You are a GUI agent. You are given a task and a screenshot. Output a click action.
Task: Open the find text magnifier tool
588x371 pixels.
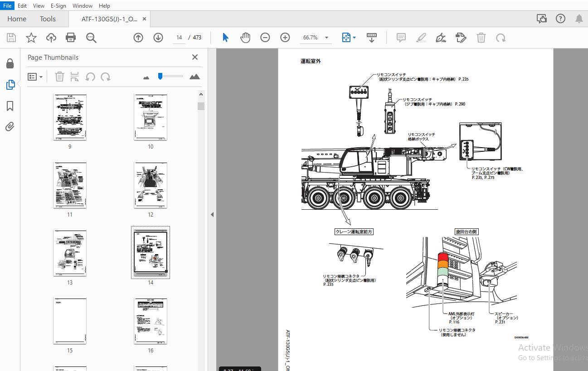pos(92,38)
